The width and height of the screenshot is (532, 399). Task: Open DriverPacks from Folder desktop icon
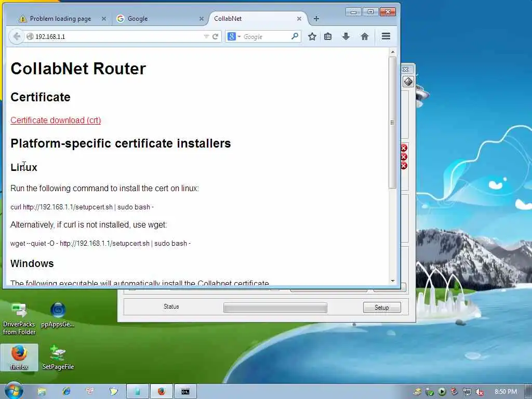[19, 319]
